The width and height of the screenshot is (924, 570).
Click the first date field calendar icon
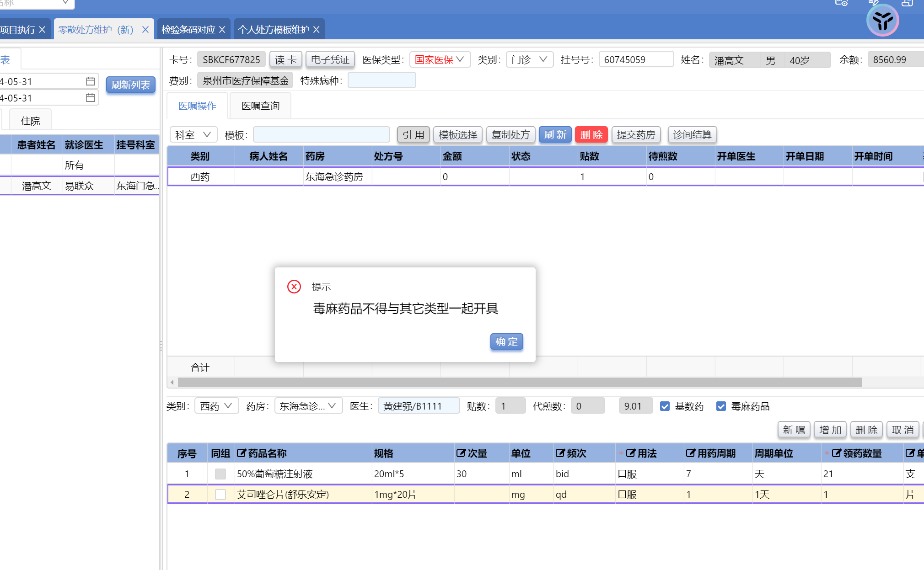coord(90,81)
